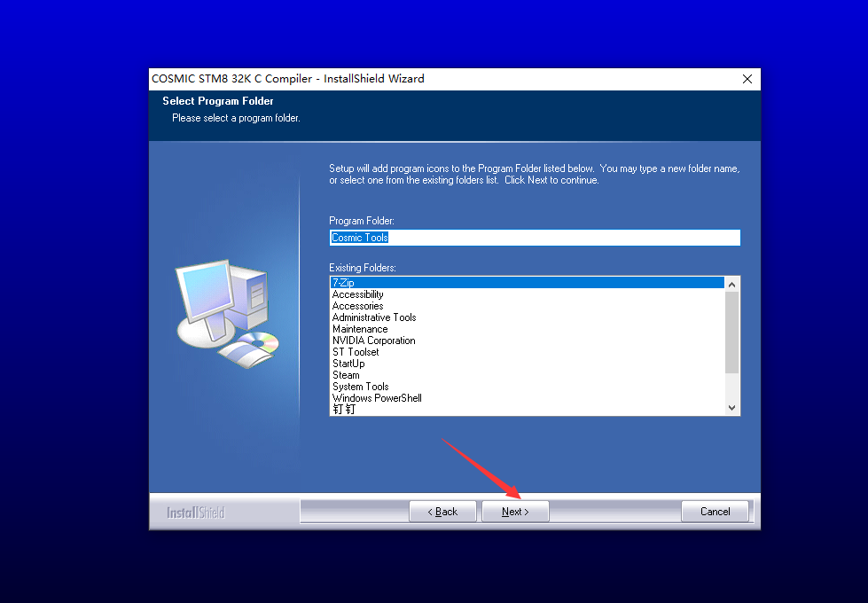Click into the Program Folder text field

(535, 238)
